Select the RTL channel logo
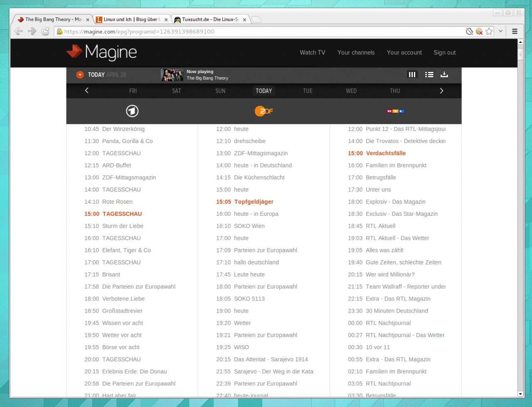Screen dimensions: 532x407 tap(395, 111)
